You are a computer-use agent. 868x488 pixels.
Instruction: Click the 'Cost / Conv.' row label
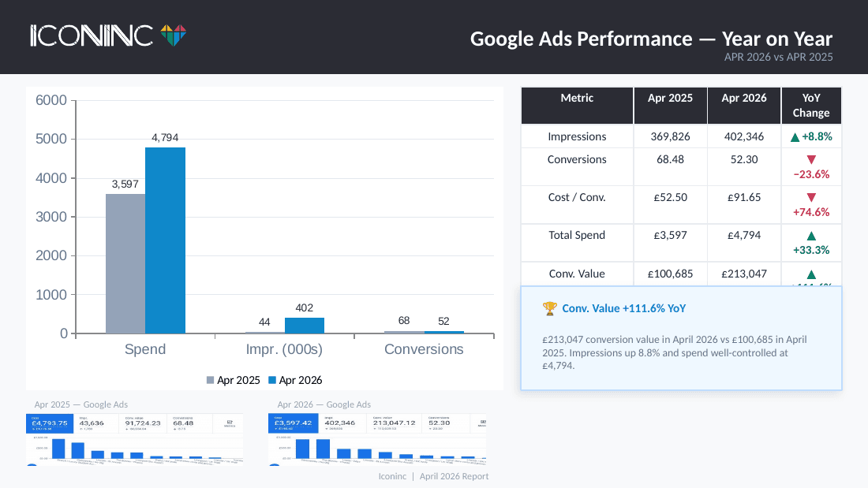click(x=577, y=198)
